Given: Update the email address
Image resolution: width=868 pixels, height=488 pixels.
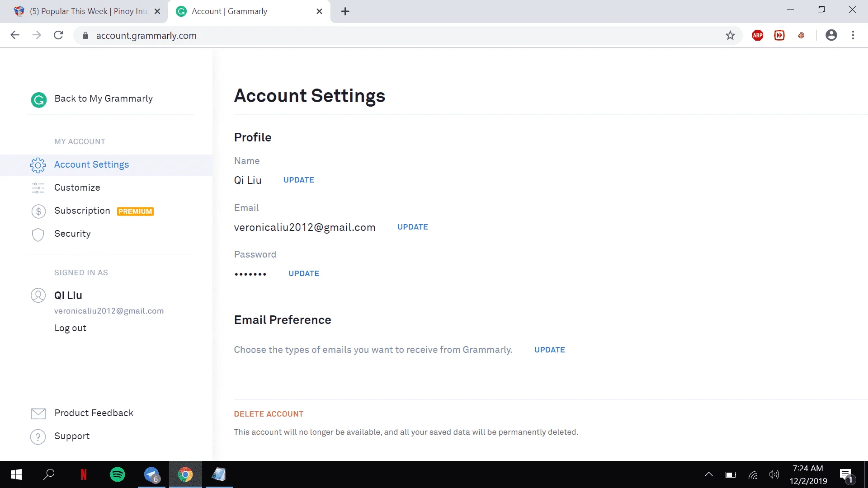Looking at the screenshot, I should pyautogui.click(x=412, y=227).
